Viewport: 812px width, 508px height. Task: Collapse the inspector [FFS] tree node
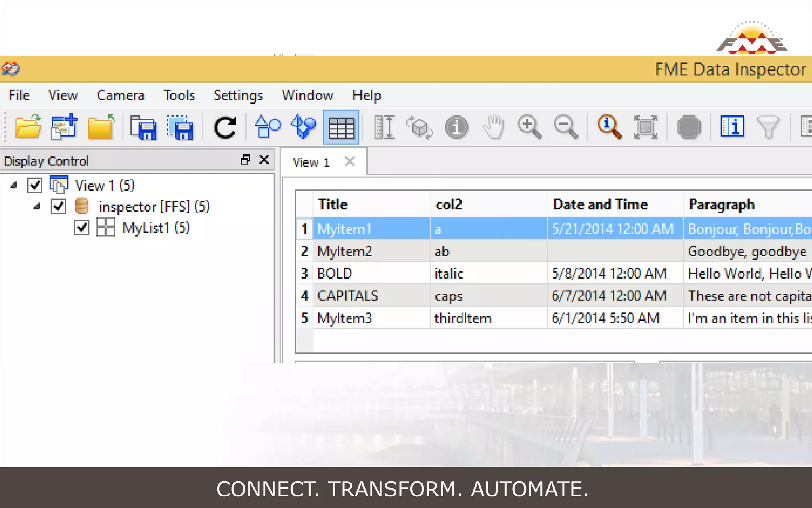click(37, 206)
